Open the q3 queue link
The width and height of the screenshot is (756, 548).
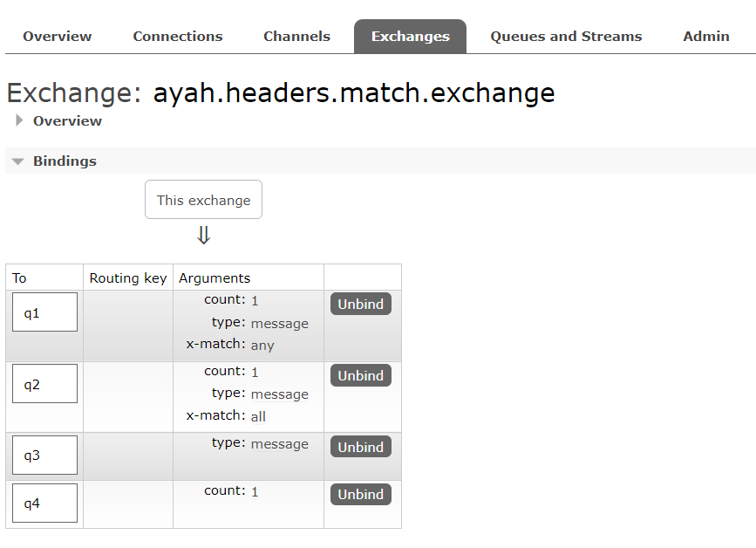pyautogui.click(x=44, y=455)
